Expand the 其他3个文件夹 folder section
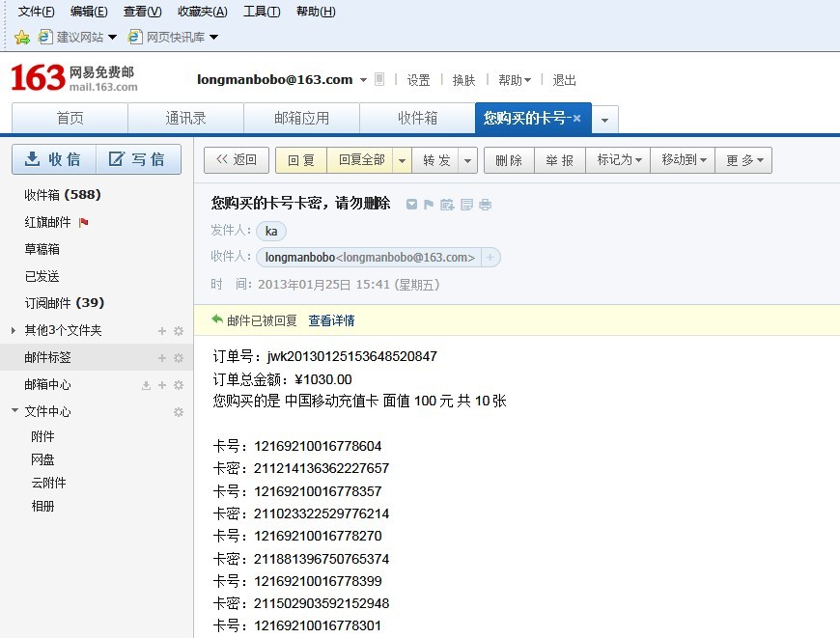The image size is (840, 638). pos(14,331)
